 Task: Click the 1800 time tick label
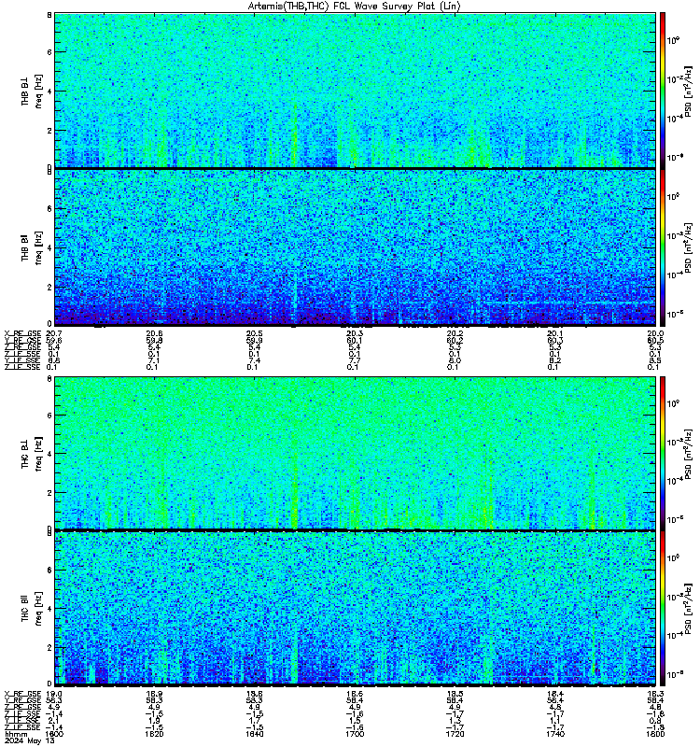coord(655,734)
